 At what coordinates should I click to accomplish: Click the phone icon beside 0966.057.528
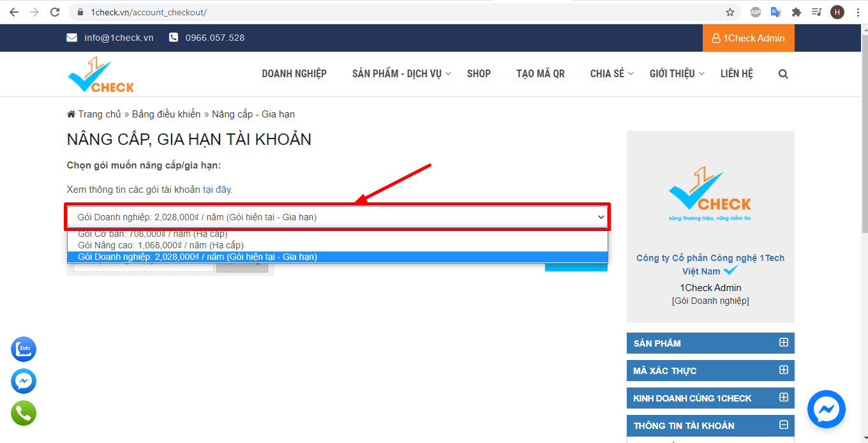coord(174,38)
